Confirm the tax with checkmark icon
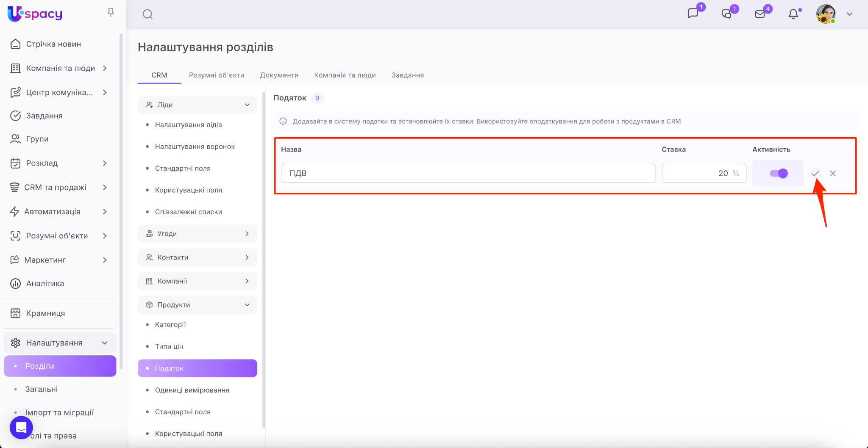The width and height of the screenshot is (868, 448). pyautogui.click(x=815, y=173)
